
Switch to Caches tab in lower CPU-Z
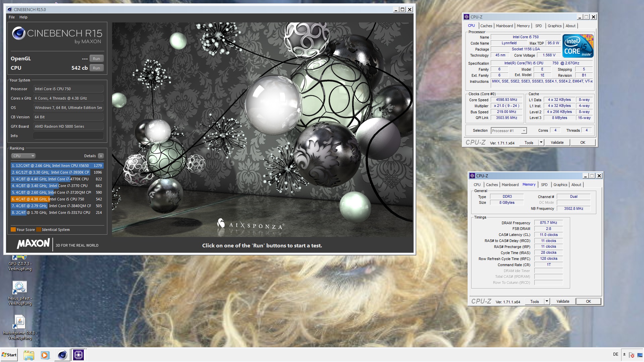click(x=492, y=185)
